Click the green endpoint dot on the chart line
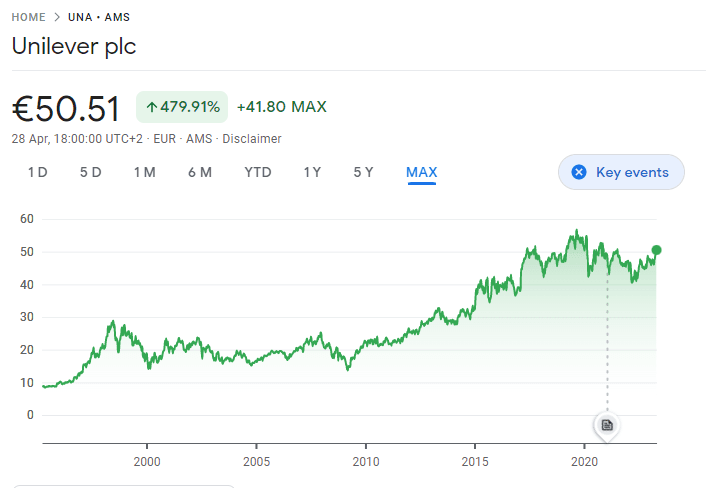Image resolution: width=706 pixels, height=488 pixels. [656, 250]
